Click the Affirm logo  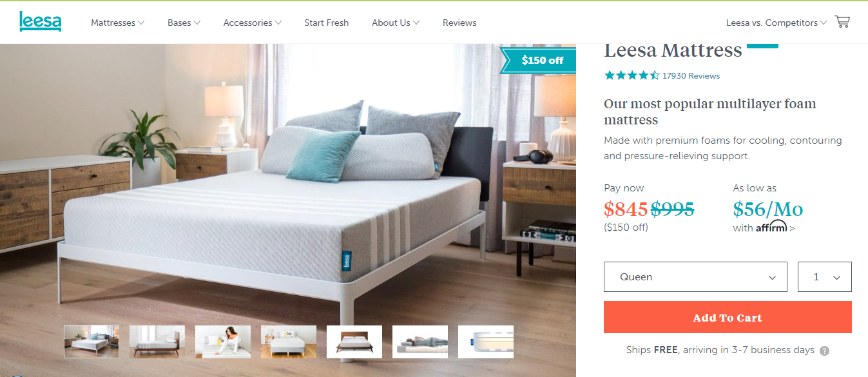pos(771,227)
